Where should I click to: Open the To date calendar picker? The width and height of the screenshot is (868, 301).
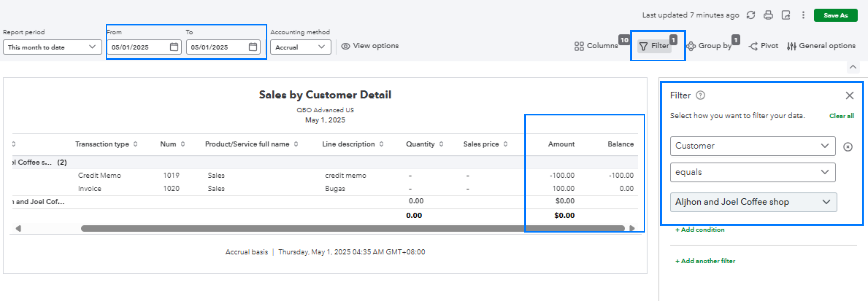pyautogui.click(x=253, y=47)
